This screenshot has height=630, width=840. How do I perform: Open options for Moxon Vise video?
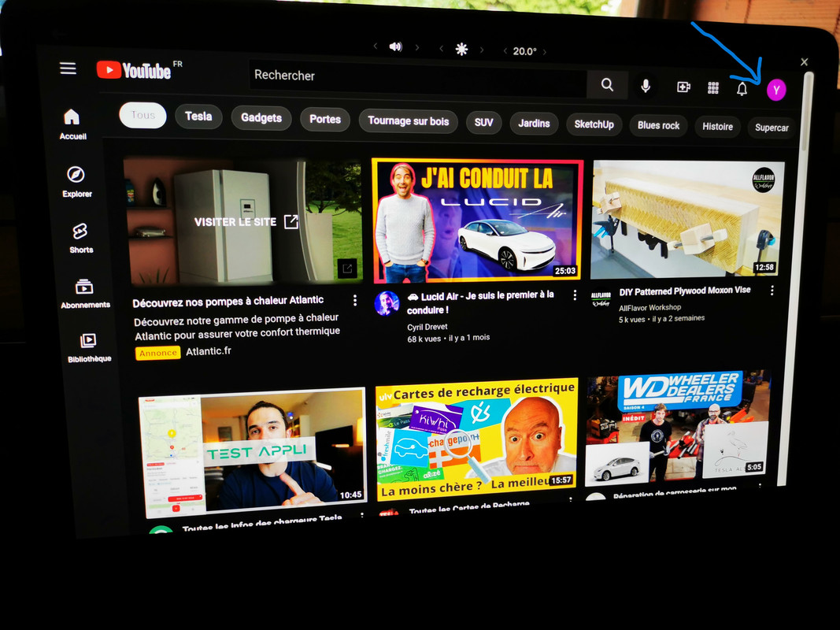[x=772, y=291]
